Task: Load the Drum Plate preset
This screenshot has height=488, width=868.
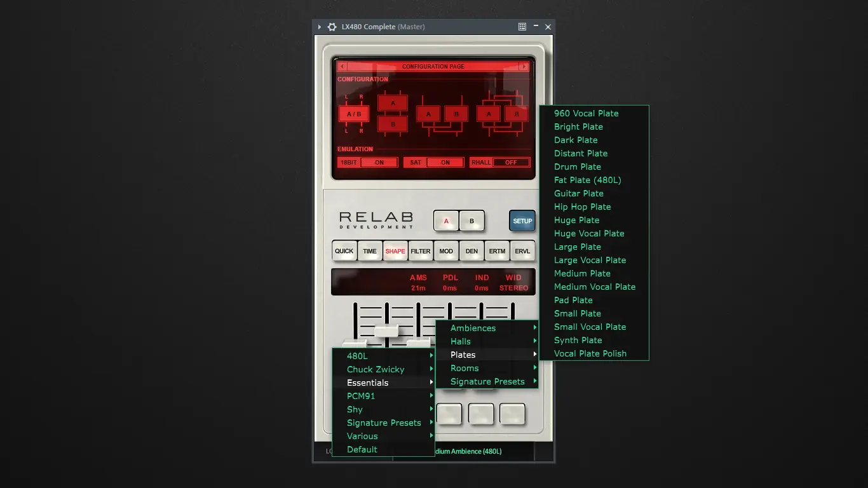Action: click(594, 166)
